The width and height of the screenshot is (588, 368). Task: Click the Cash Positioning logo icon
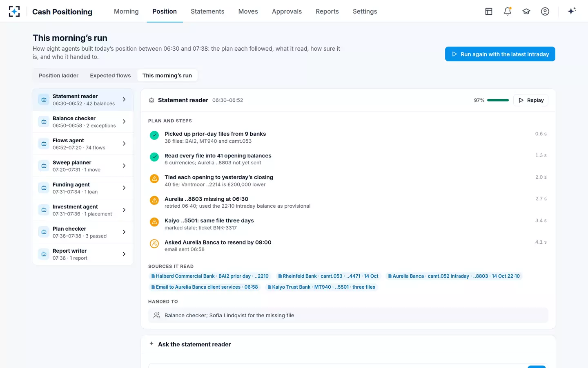14,11
